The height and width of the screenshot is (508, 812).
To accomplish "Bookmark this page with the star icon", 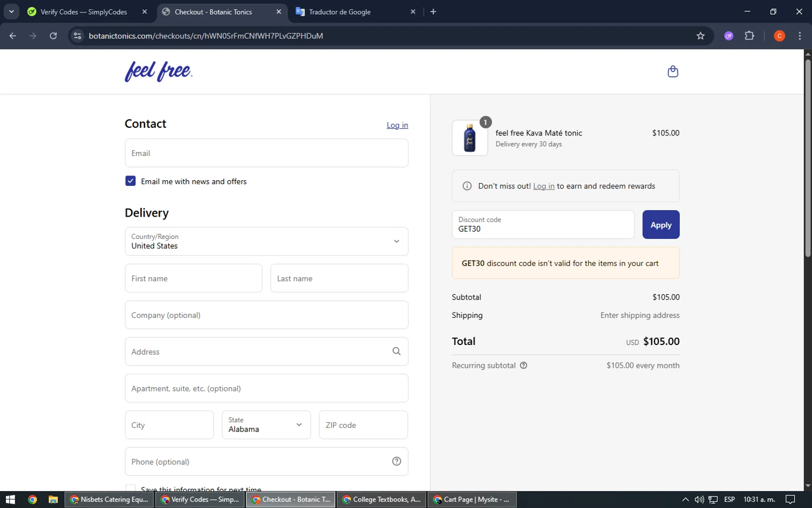I will coord(700,36).
